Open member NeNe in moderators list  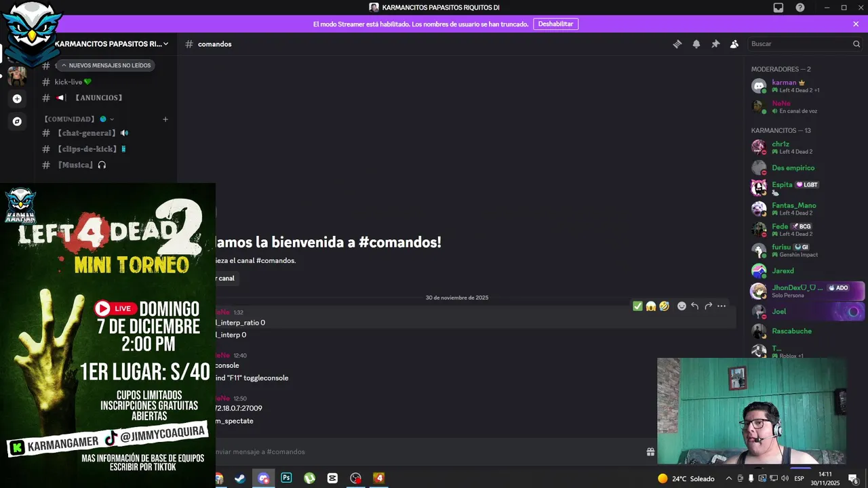(806, 107)
